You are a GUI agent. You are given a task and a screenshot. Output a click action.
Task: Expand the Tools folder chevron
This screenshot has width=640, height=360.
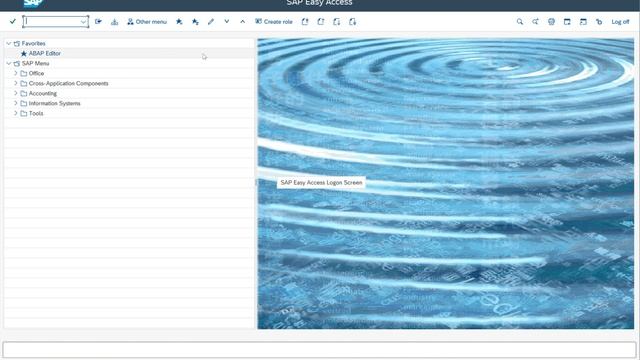(16, 113)
